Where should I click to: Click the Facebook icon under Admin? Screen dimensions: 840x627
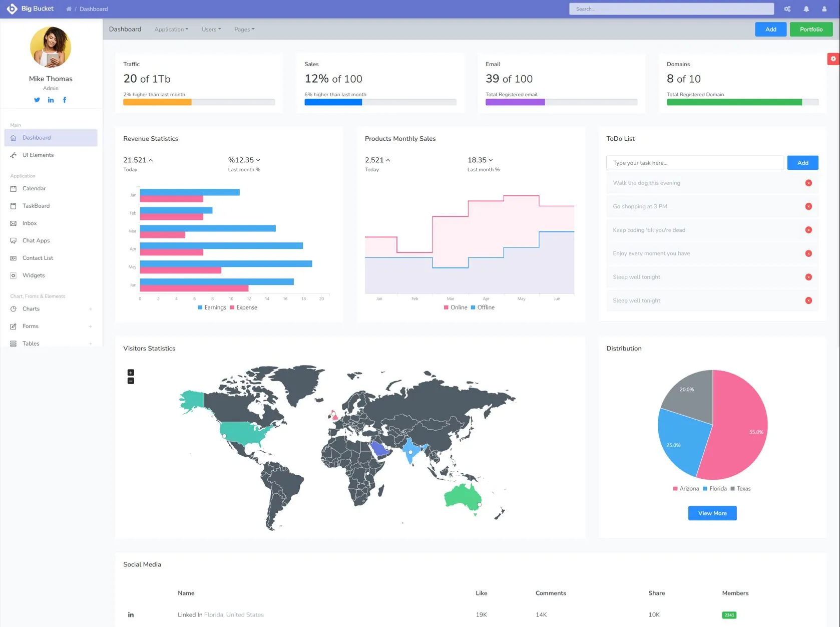(x=65, y=100)
